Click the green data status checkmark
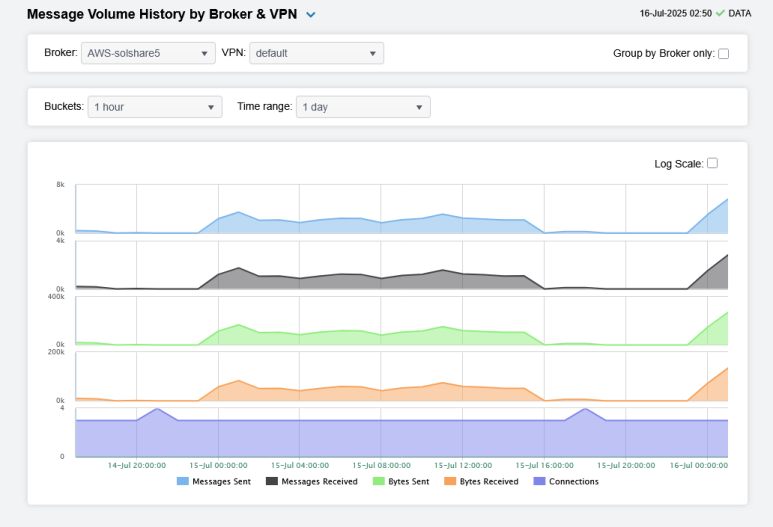The width and height of the screenshot is (773, 527). (x=720, y=14)
